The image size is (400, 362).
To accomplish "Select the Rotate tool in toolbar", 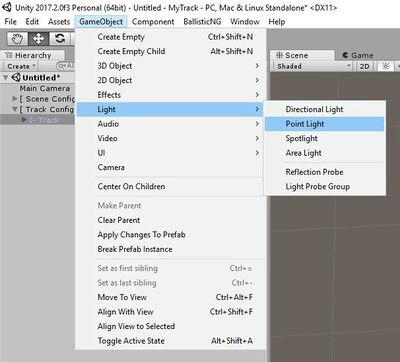I will point(60,39).
